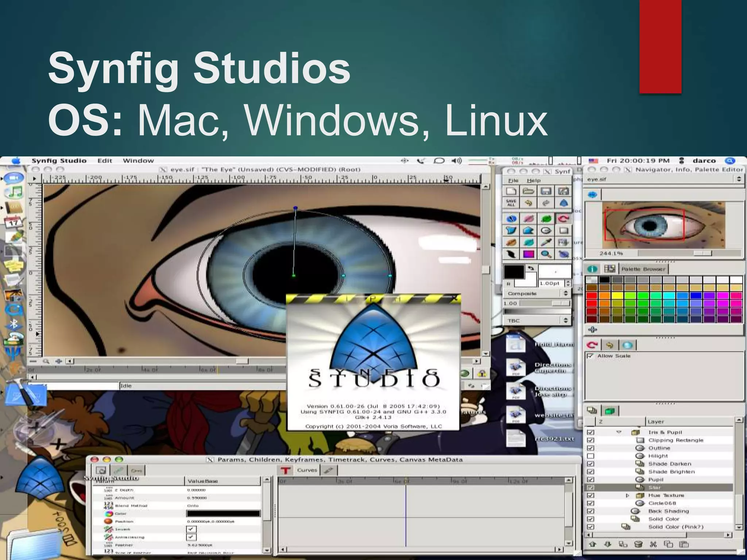Screen dimensions: 747x560
Task: Undo with the yellow arrow in toolbox
Action: 529,203
